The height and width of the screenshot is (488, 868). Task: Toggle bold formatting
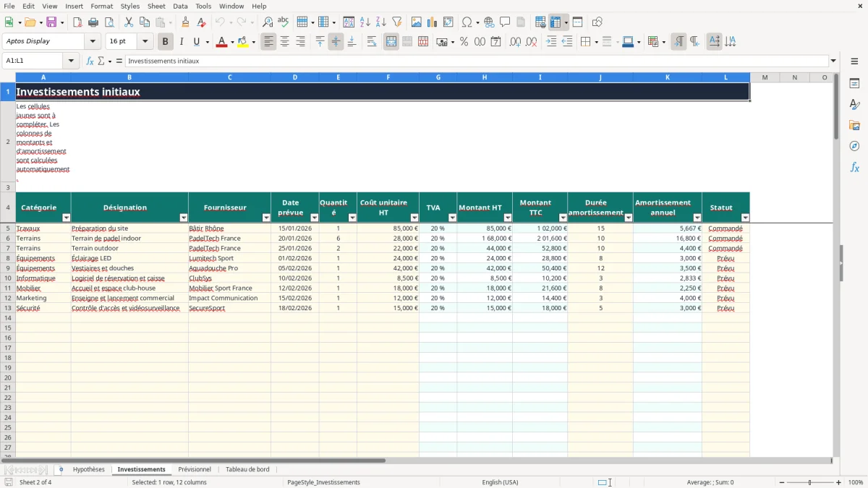point(166,42)
